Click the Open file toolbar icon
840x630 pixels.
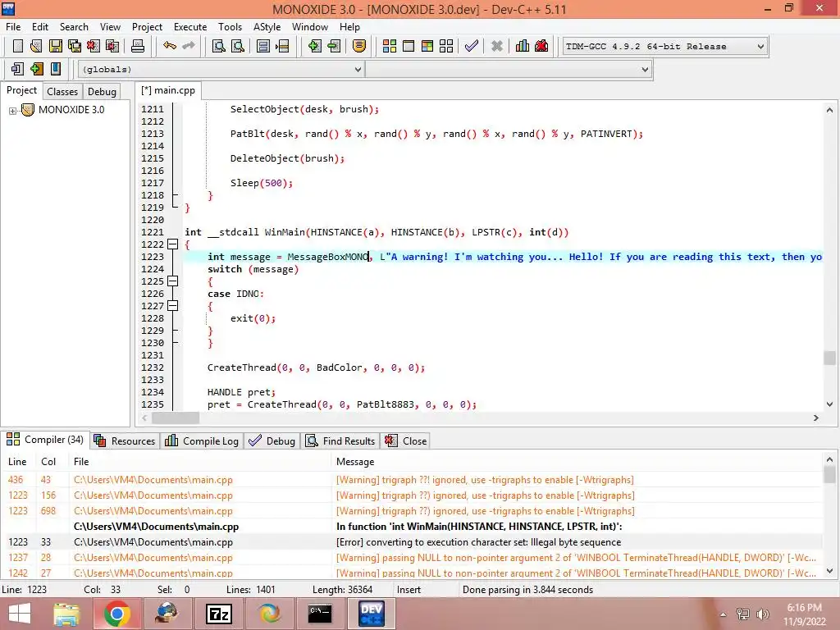coord(36,46)
